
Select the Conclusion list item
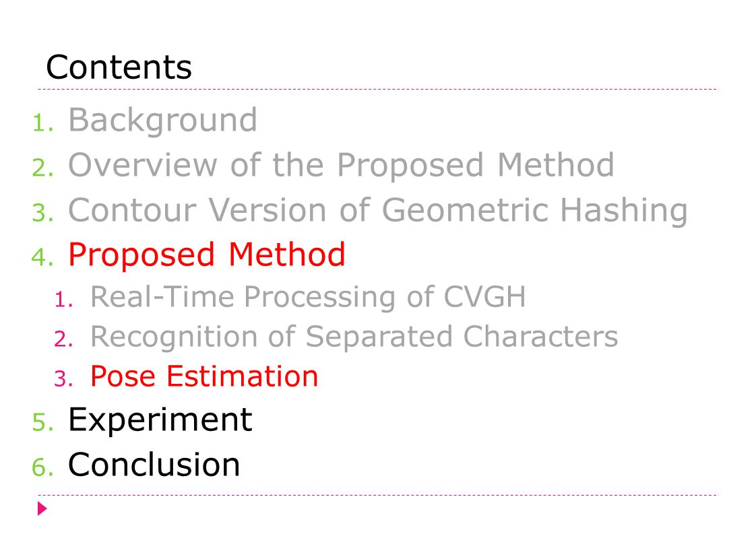(x=154, y=465)
